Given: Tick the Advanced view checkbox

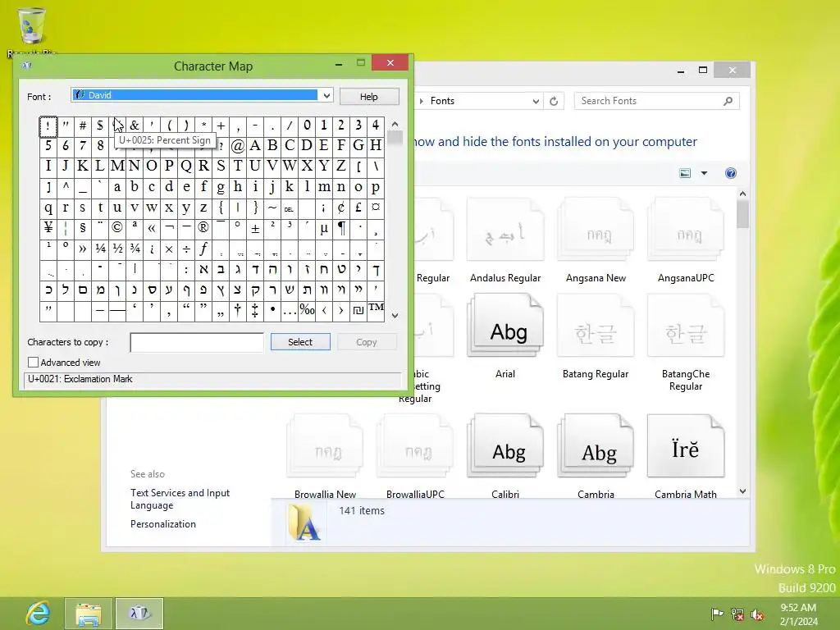Looking at the screenshot, I should (33, 362).
